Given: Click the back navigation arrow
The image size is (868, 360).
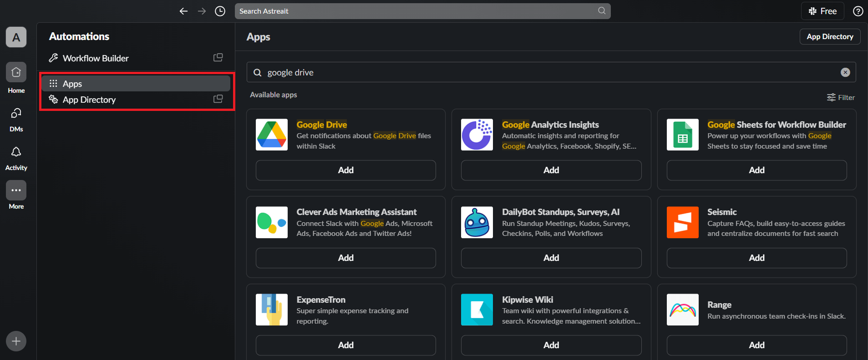Looking at the screenshot, I should pos(183,11).
